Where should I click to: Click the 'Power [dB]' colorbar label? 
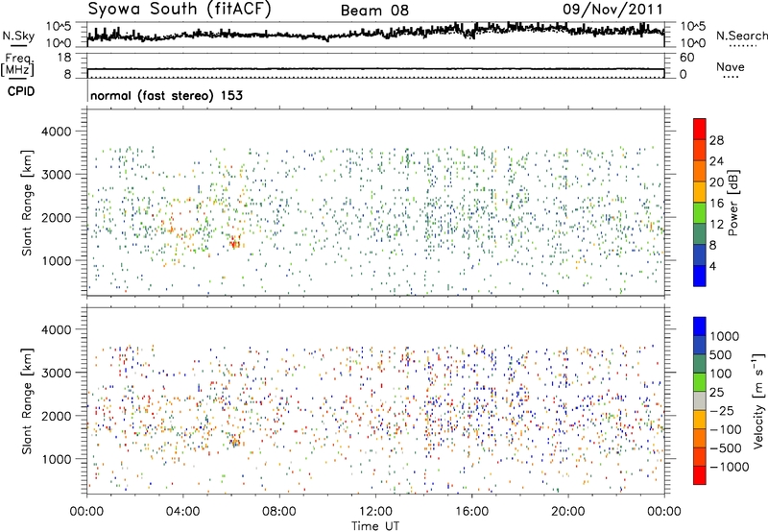coord(732,203)
